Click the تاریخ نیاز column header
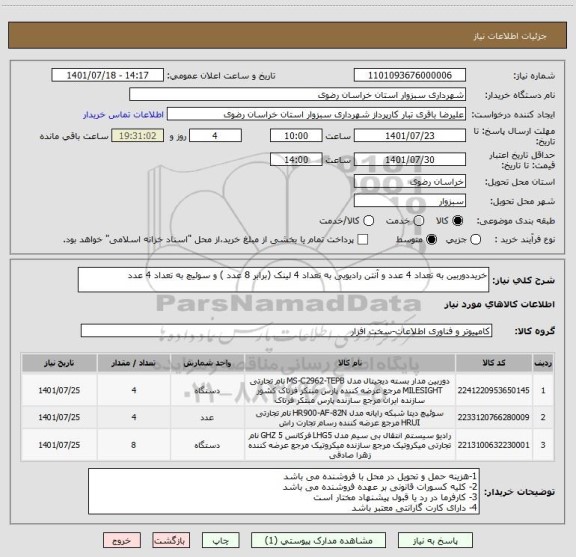The height and width of the screenshot is (557, 576). [x=59, y=363]
